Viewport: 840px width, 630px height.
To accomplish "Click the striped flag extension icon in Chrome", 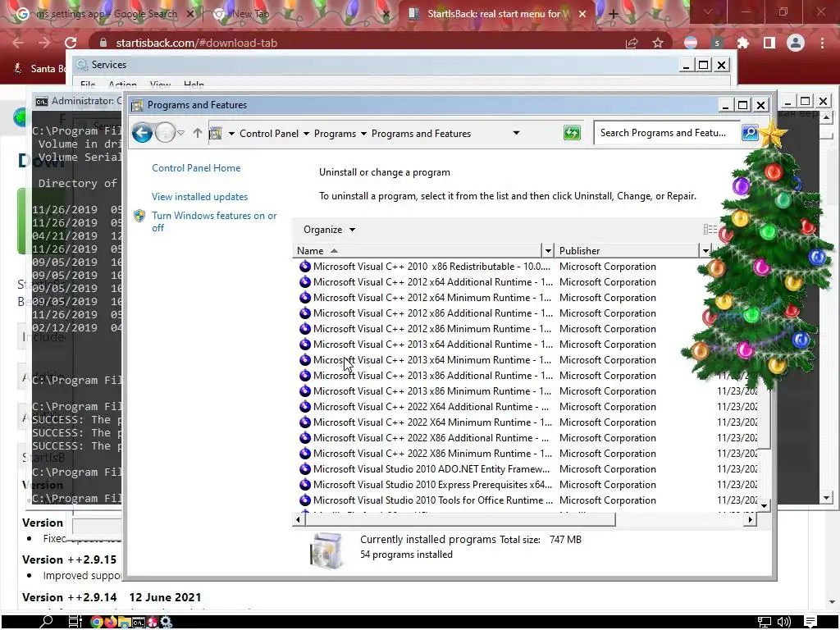I will click(691, 43).
